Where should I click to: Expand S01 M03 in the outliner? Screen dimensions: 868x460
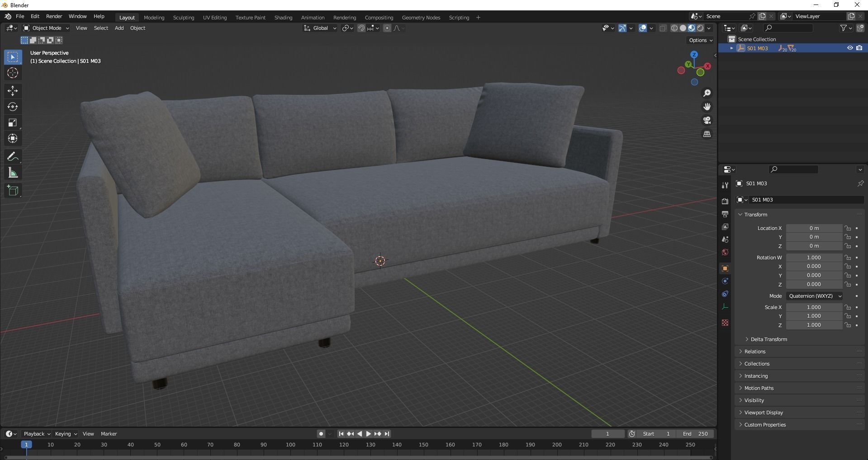[731, 48]
